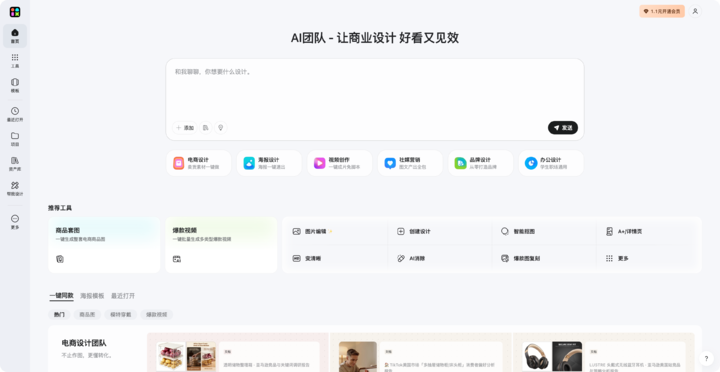Switch to the 海报模板 tab
The height and width of the screenshot is (372, 720).
point(92,296)
